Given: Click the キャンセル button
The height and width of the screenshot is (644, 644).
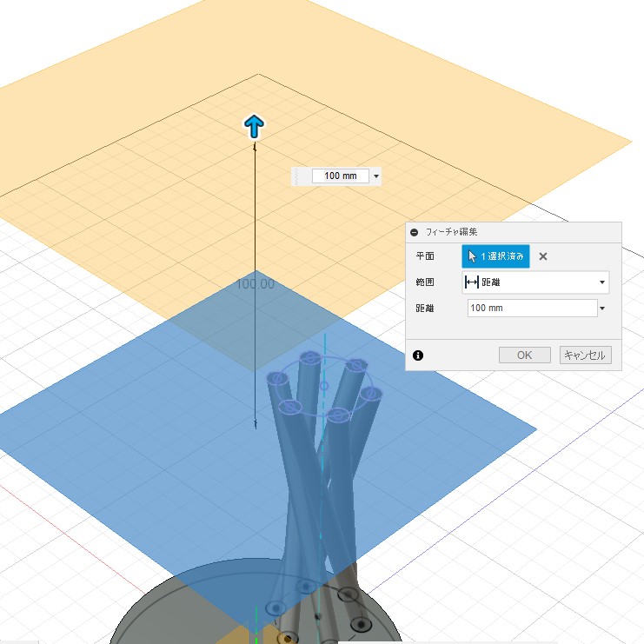Looking at the screenshot, I should [585, 355].
